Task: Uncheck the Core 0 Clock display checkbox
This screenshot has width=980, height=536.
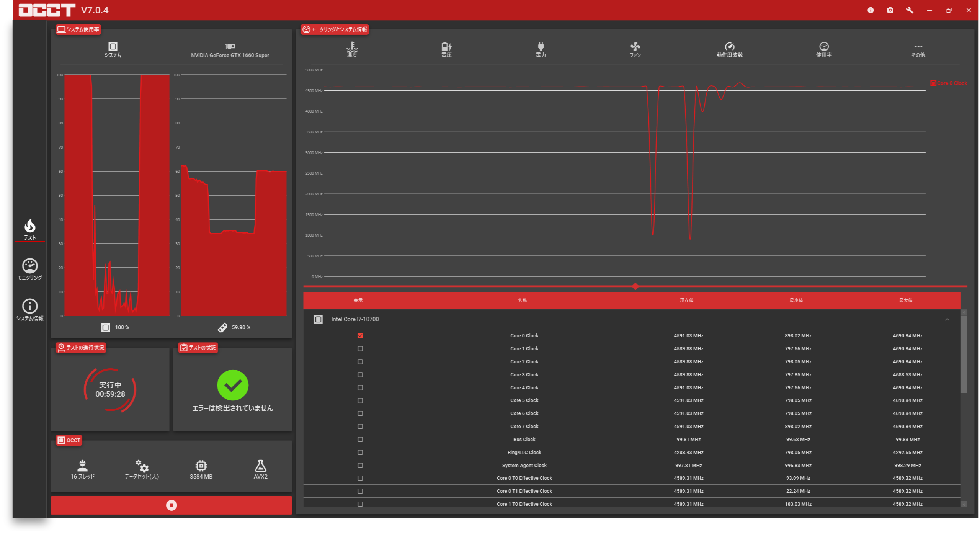Action: point(360,336)
